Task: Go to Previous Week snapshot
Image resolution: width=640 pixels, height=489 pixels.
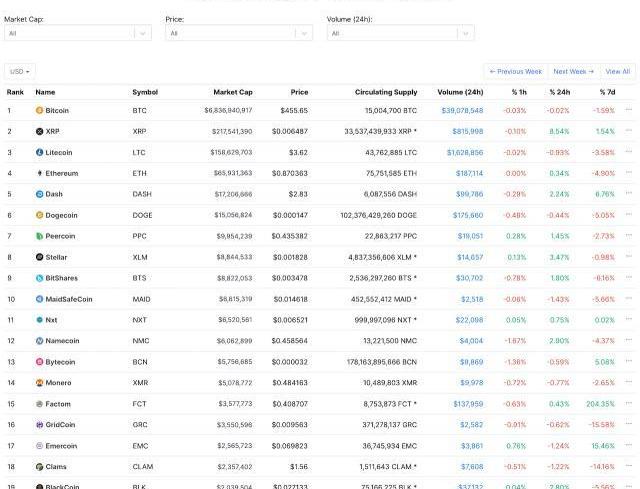Action: click(515, 71)
